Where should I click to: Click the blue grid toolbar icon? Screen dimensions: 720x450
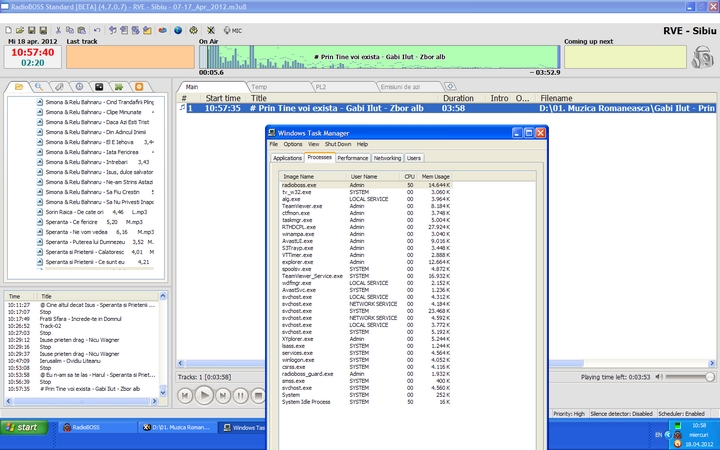point(135,30)
